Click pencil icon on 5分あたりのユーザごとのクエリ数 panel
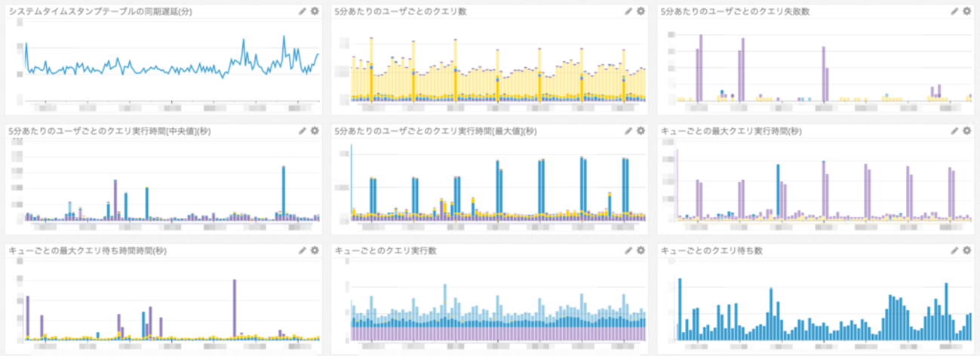 pyautogui.click(x=628, y=11)
